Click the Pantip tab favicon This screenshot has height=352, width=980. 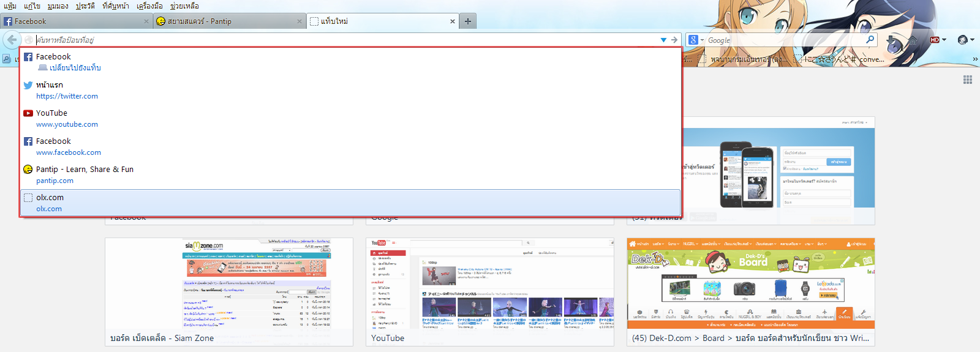pyautogui.click(x=161, y=21)
